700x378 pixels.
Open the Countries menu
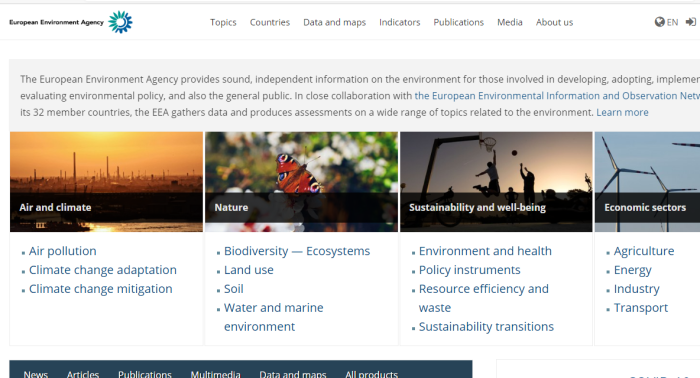tap(270, 22)
